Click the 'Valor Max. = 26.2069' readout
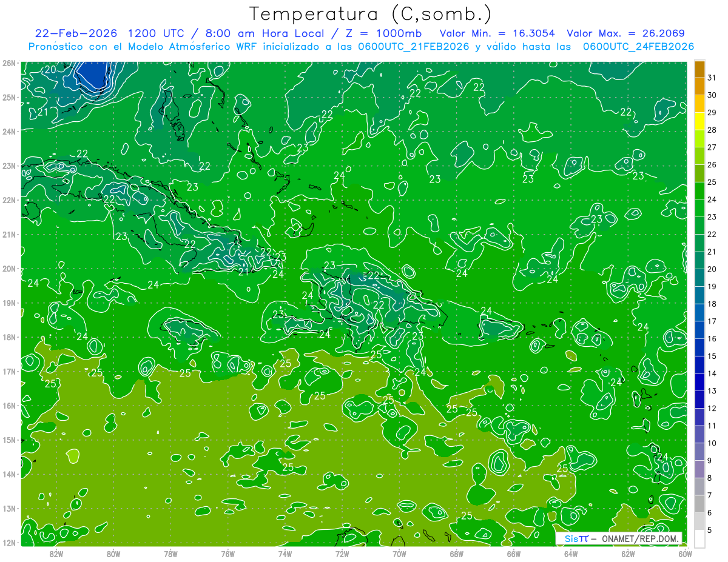 [626, 33]
